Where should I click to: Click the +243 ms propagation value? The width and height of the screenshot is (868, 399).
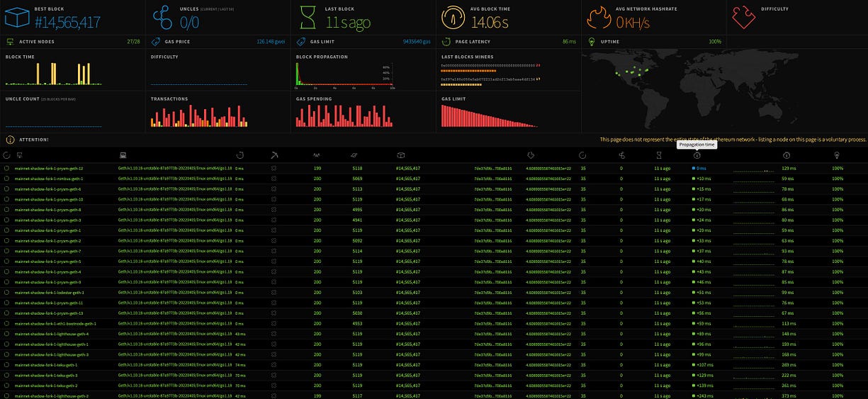(703, 396)
